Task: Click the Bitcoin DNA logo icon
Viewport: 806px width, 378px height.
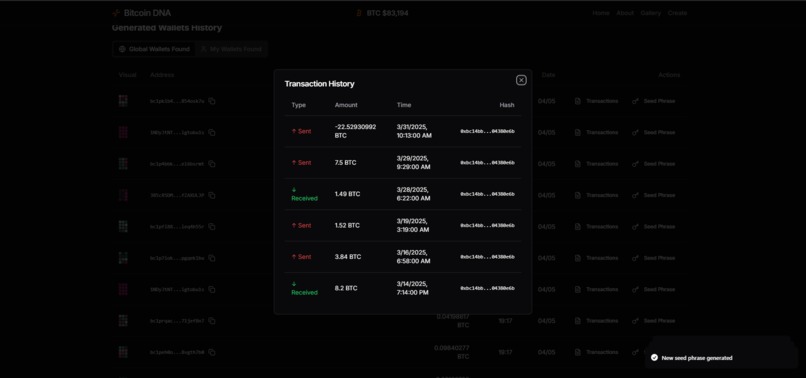Action: click(x=116, y=13)
